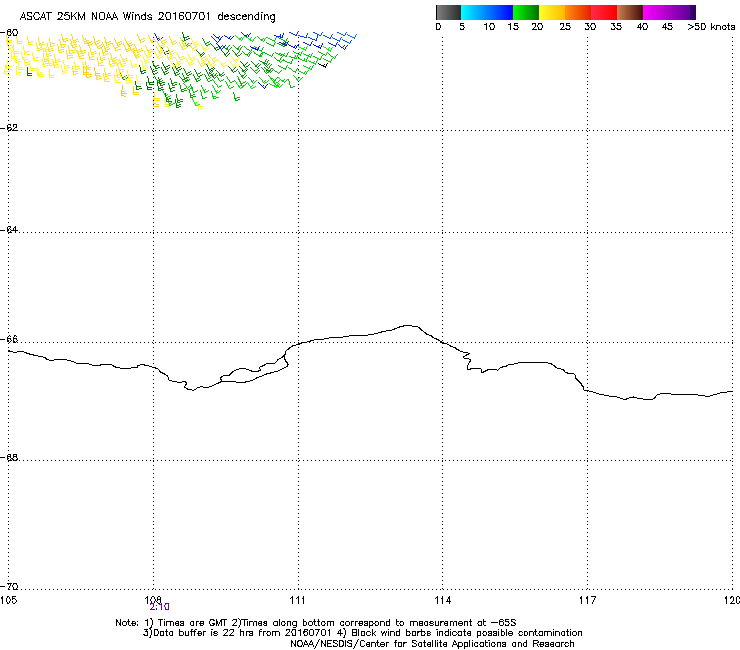Click latitude label -62
740x650 pixels.
coord(11,128)
